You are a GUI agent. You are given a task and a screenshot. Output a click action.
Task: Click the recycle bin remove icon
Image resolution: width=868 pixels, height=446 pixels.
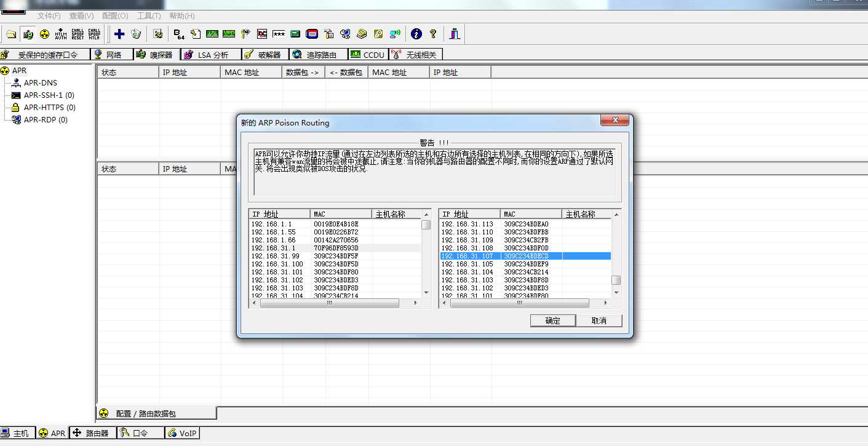[136, 34]
